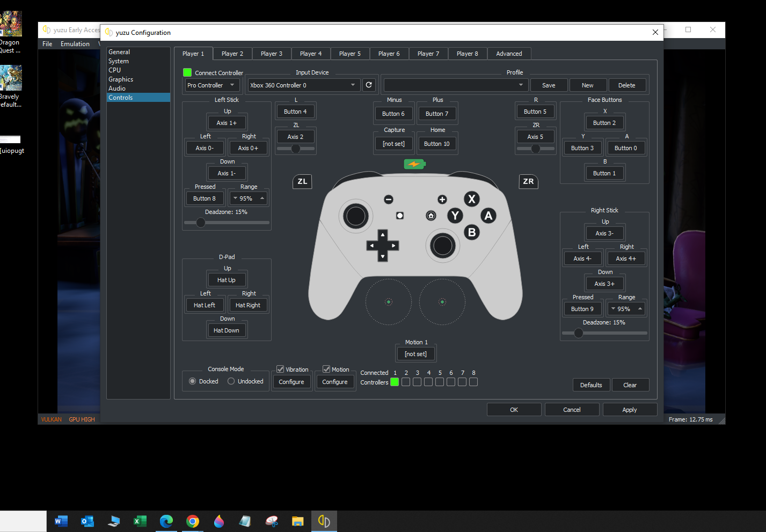Switch to the Player 2 tab

click(232, 54)
